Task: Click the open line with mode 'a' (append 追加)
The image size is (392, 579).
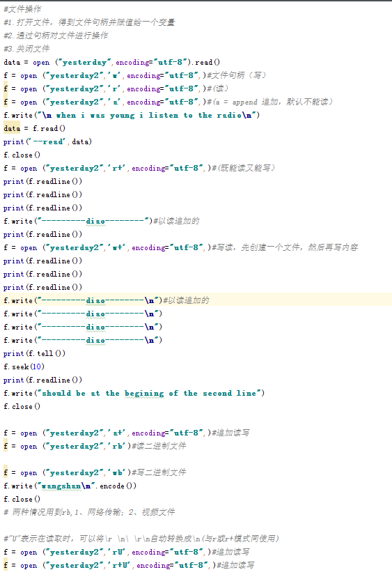Action: pyautogui.click(x=168, y=102)
